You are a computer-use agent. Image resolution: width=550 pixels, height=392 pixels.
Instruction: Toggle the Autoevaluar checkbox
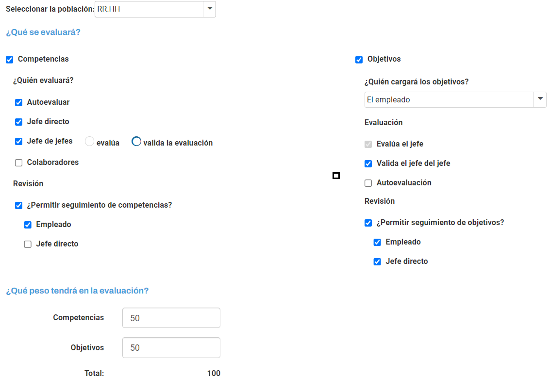click(x=18, y=102)
